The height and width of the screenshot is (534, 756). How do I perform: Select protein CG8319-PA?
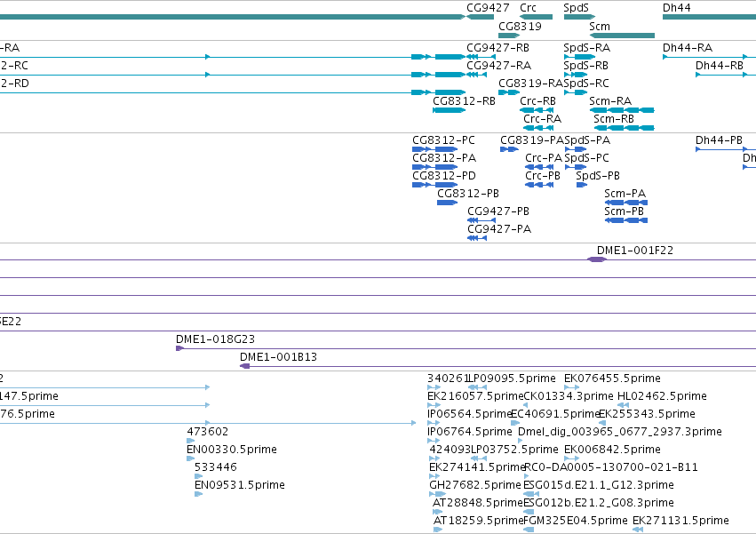pos(532,140)
